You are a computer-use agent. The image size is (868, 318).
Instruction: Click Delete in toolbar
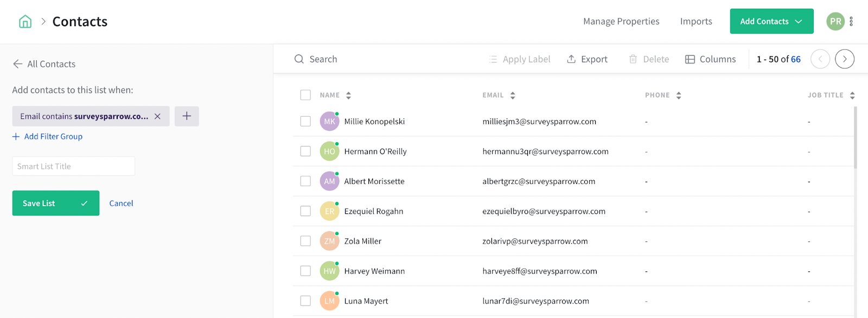pyautogui.click(x=649, y=59)
